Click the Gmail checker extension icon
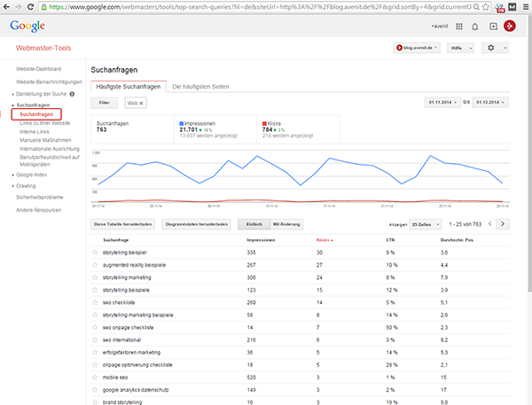Screen dimensions: 532x405 (x=512, y=7)
